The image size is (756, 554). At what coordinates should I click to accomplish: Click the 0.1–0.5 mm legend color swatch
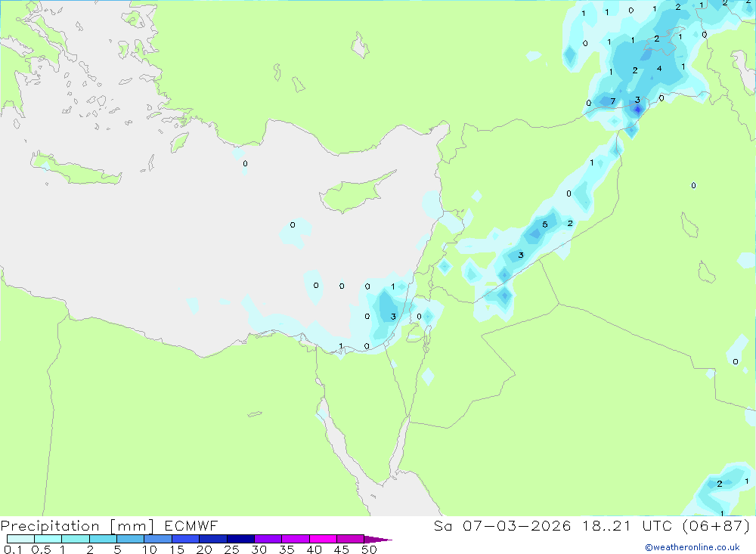point(20,539)
